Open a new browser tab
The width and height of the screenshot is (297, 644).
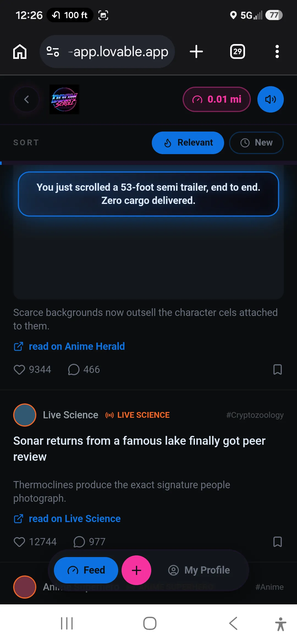click(196, 51)
